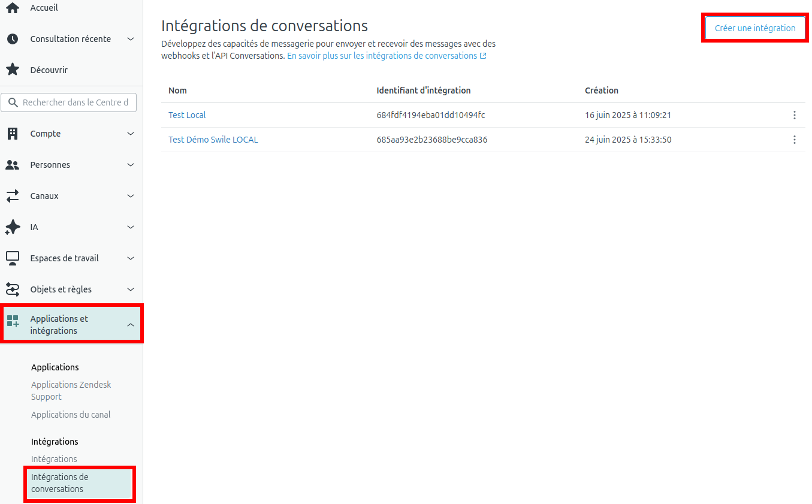
Task: Focus the Centre d'administration search field
Action: 75,102
